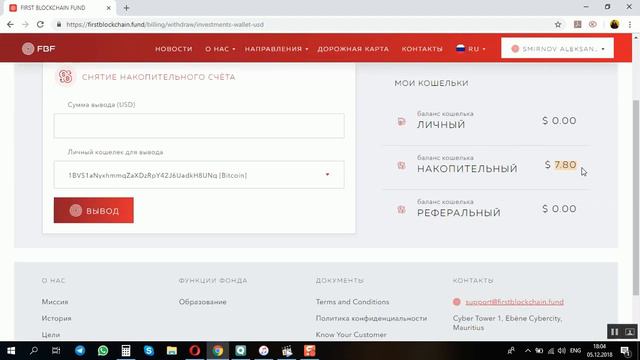Open Chrome three-dot menu
The width and height of the screenshot is (640, 360).
pyautogui.click(x=630, y=24)
